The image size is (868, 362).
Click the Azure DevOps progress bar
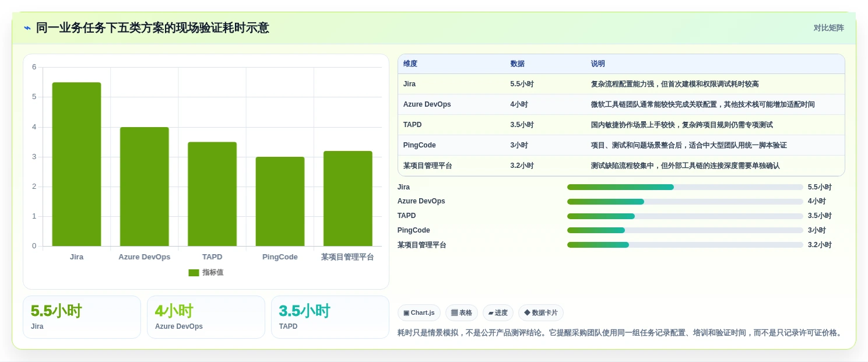(685, 202)
